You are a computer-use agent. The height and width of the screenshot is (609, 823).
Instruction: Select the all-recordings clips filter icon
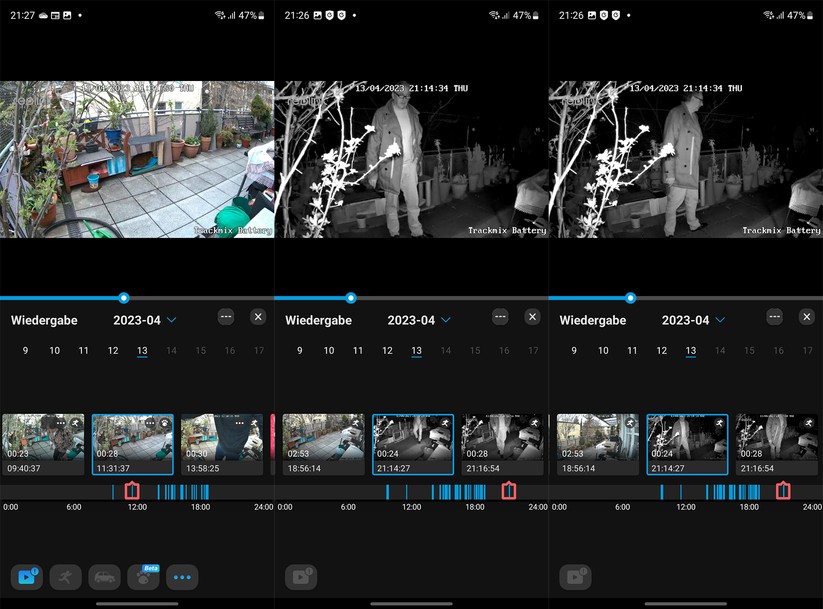(27, 577)
